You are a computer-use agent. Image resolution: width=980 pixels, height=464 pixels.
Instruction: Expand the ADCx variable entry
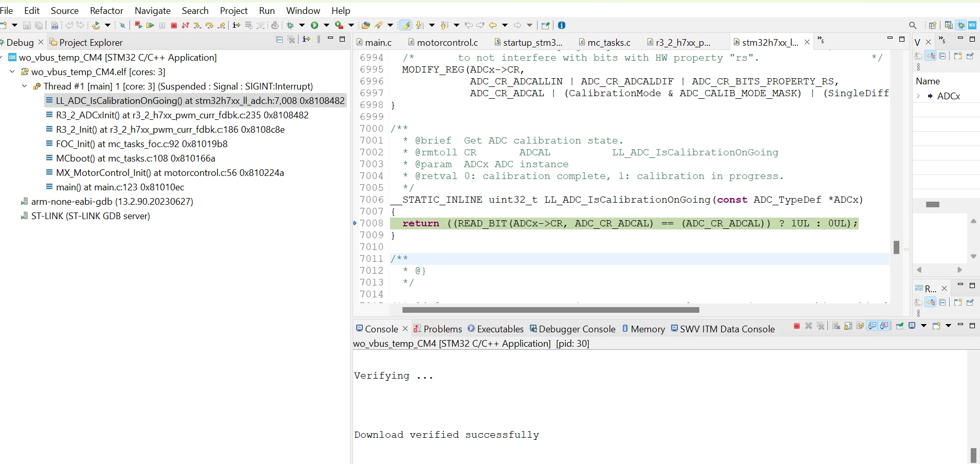coord(918,96)
